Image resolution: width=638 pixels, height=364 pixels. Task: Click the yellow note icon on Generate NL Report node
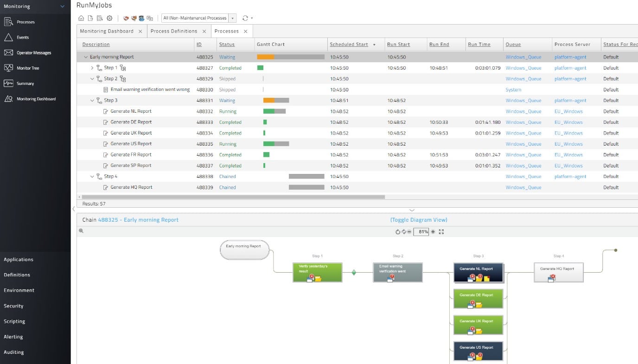(486, 279)
